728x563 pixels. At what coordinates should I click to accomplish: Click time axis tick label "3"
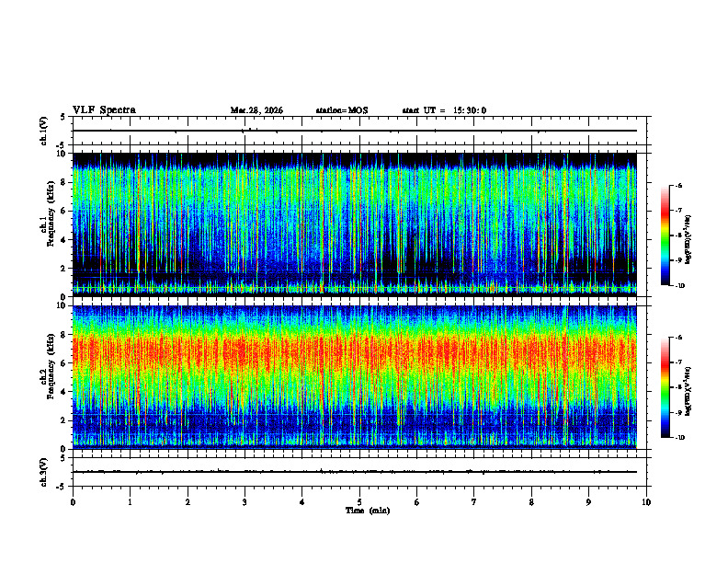[245, 502]
